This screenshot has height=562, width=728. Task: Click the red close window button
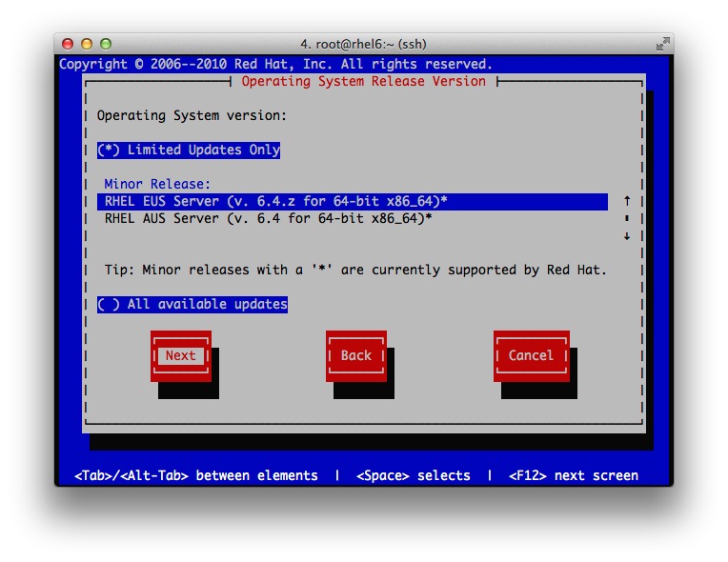(x=68, y=44)
